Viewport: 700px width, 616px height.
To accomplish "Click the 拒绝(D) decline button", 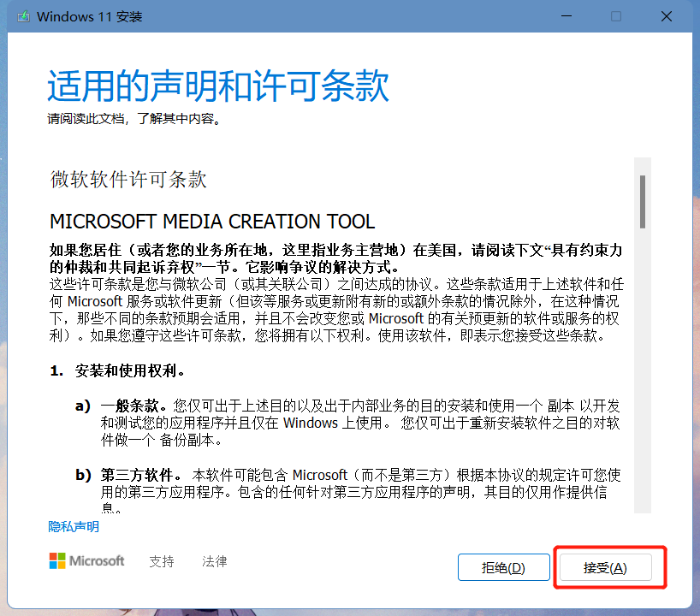I will coord(503,567).
